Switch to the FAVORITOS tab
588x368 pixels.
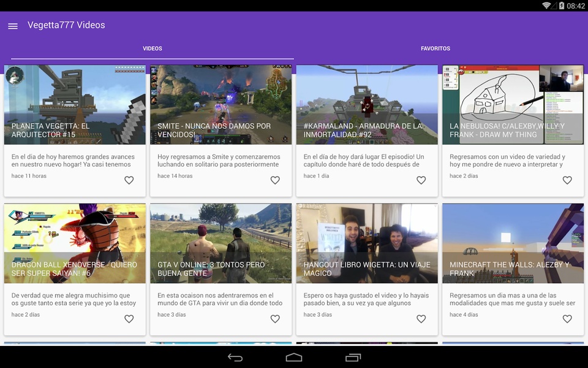(435, 48)
